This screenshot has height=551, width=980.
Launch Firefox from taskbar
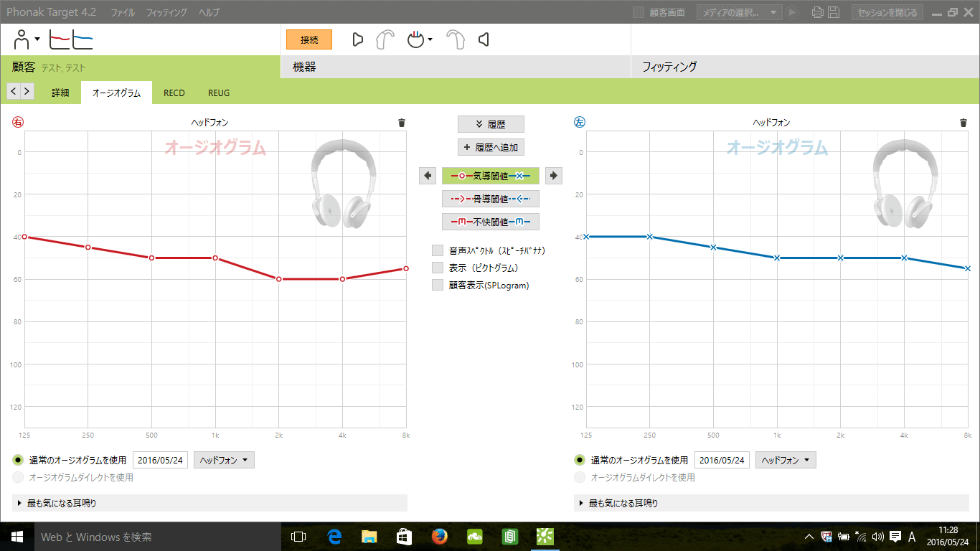439,537
